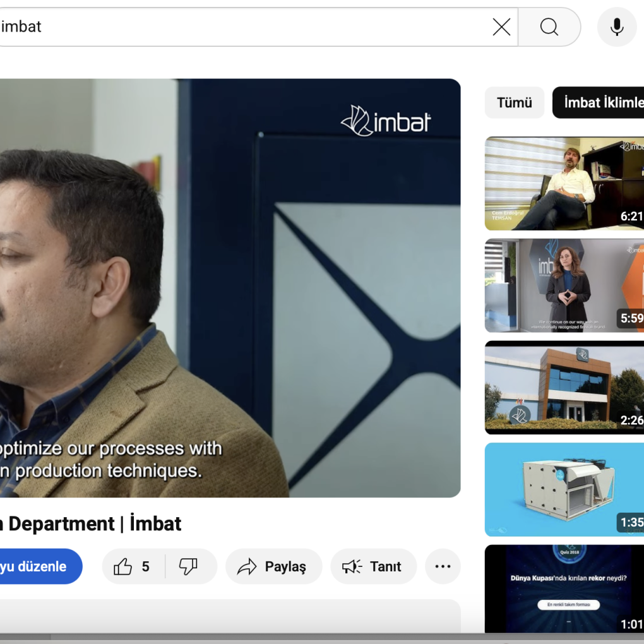
Task: Open the 1:35 video of the rooftop unit
Action: 564,489
